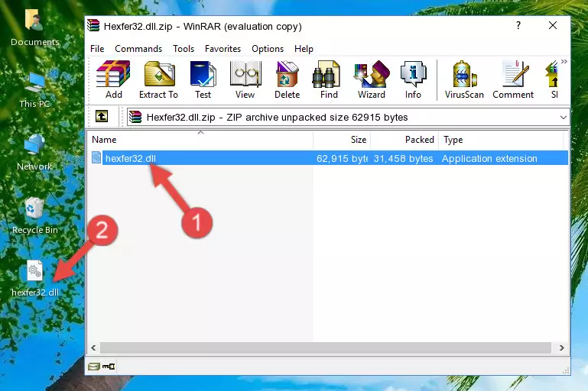Click the Delete recycle icon in toolbar
The height and width of the screenshot is (391, 588).
click(288, 79)
